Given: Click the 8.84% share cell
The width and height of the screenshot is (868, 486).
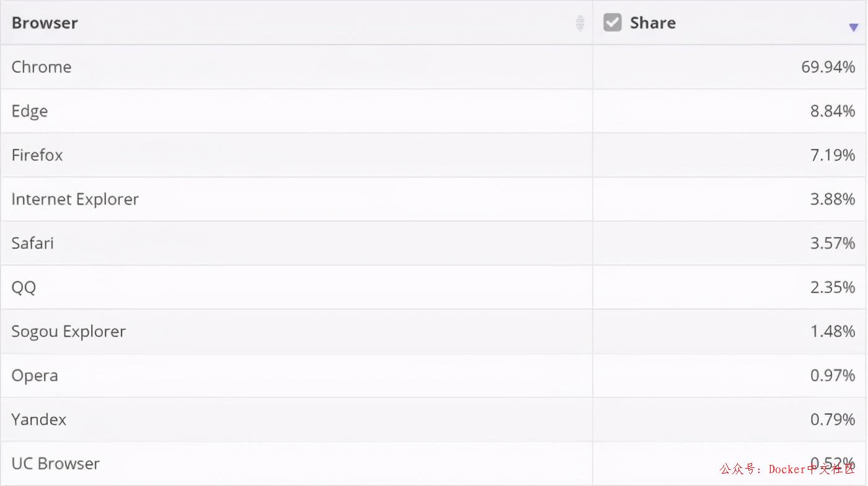Looking at the screenshot, I should click(x=833, y=111).
